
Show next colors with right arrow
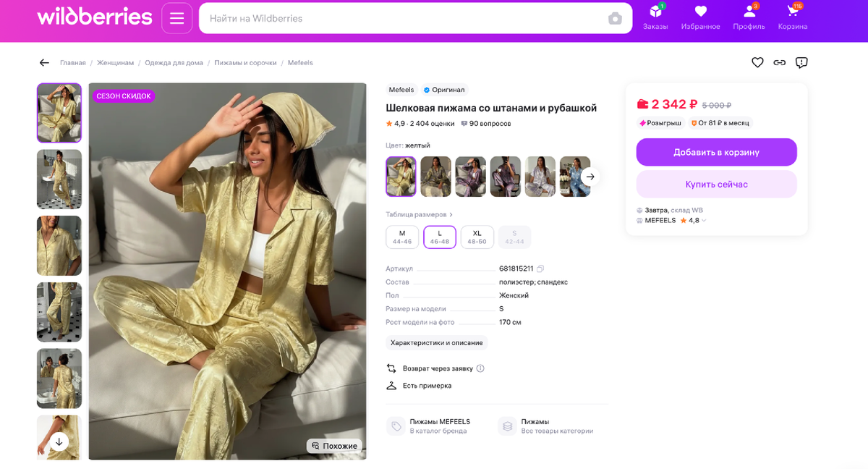pyautogui.click(x=590, y=177)
